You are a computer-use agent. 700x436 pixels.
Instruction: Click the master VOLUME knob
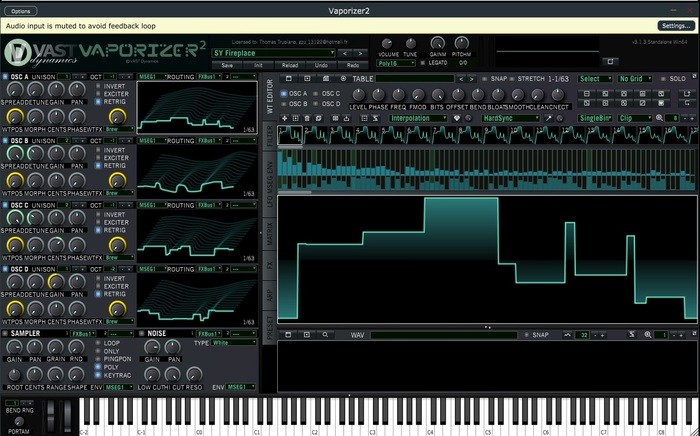pyautogui.click(x=387, y=44)
